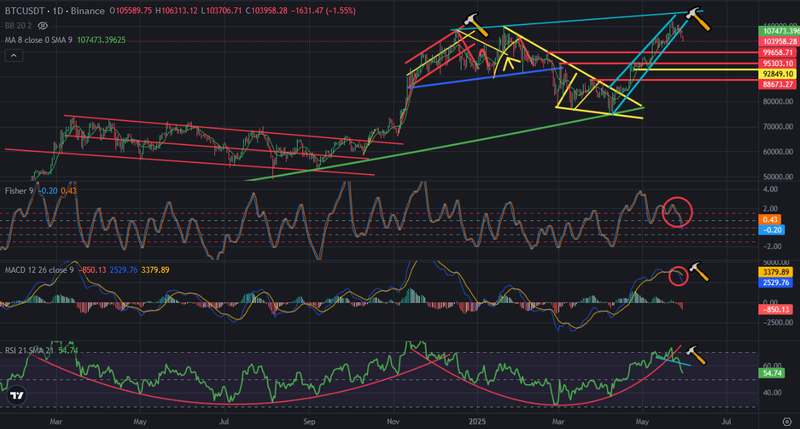Select the yellow arrow drawing on the price chart

coord(510,63)
